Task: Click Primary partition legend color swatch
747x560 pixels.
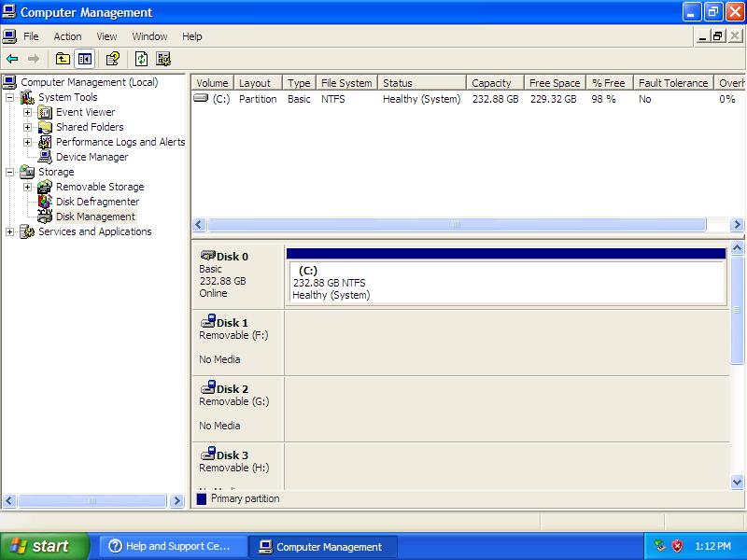Action: tap(202, 498)
